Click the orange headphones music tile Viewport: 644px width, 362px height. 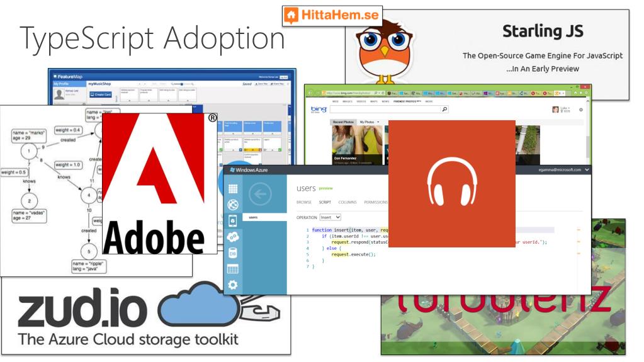[x=452, y=184]
